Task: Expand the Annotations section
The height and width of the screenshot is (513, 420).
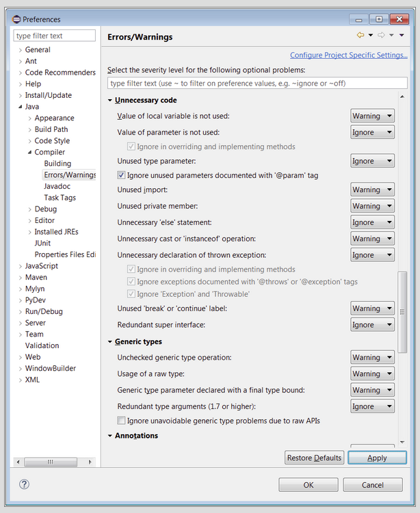Action: pos(110,436)
